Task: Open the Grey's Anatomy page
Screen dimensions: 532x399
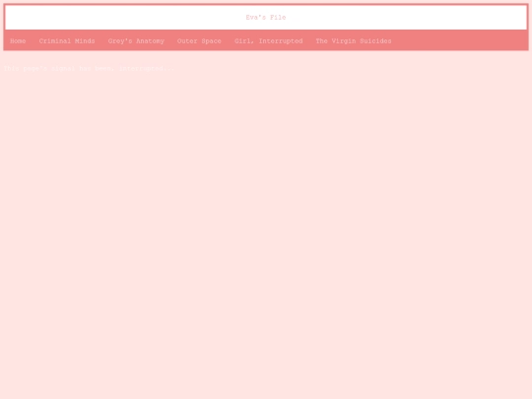Action: pos(136,41)
